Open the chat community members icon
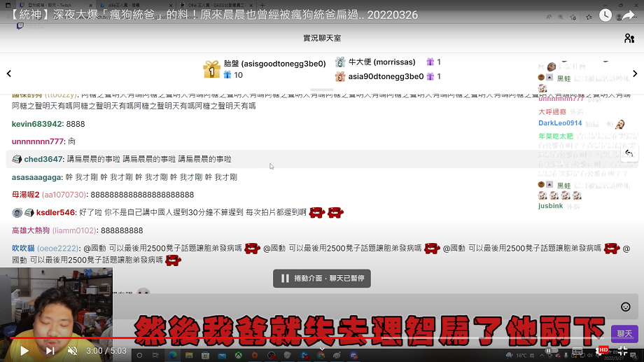This screenshot has height=362, width=644. click(629, 39)
